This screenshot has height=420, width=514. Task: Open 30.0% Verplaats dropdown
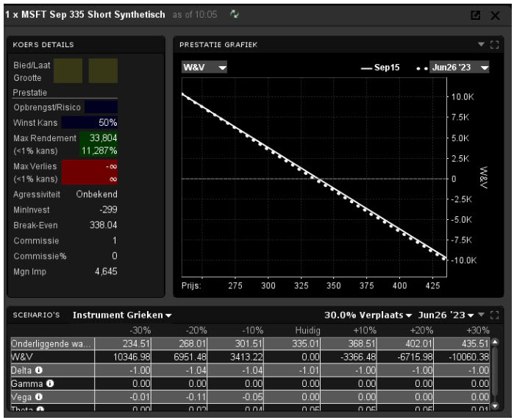point(368,315)
